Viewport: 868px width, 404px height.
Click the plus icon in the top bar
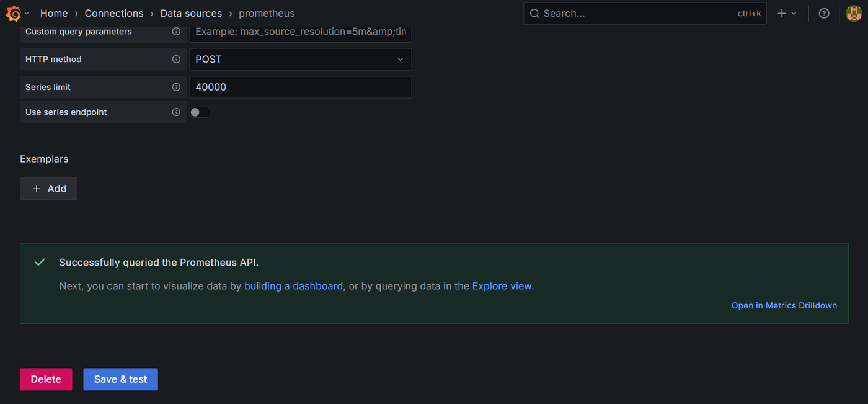[782, 13]
